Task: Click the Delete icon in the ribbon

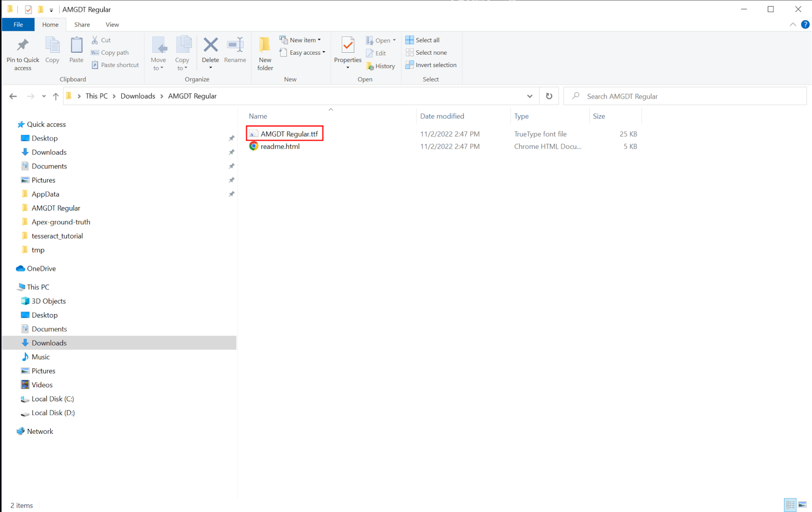Action: (x=210, y=46)
